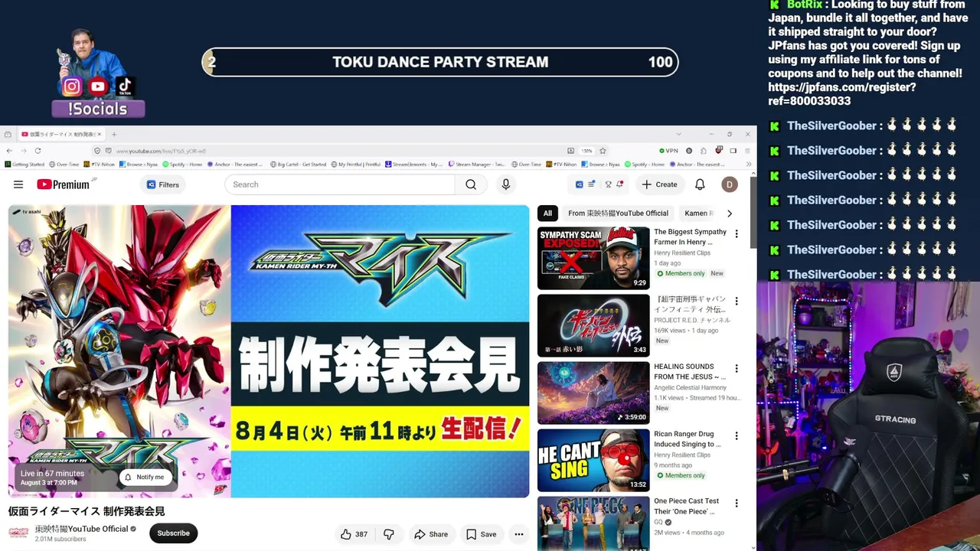Select the Kamen Rider chip
980x551 pixels.
pos(699,214)
